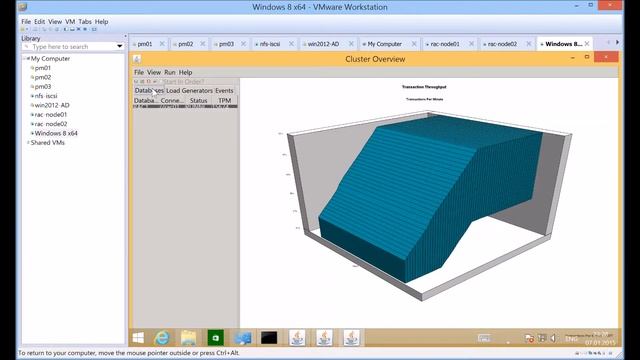Open the VMware File menu
Image resolution: width=640 pixels, height=360 pixels.
coord(26,22)
